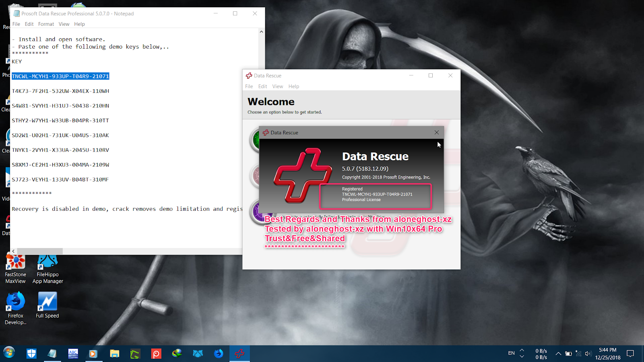This screenshot has width=644, height=362.
Task: Click the Data Rescue window title icon
Action: 249,76
